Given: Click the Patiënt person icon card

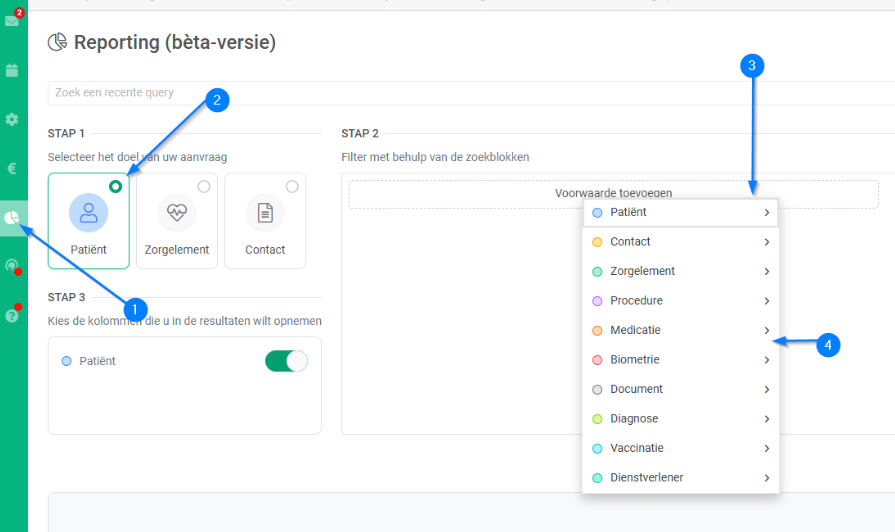Looking at the screenshot, I should coord(88,212).
